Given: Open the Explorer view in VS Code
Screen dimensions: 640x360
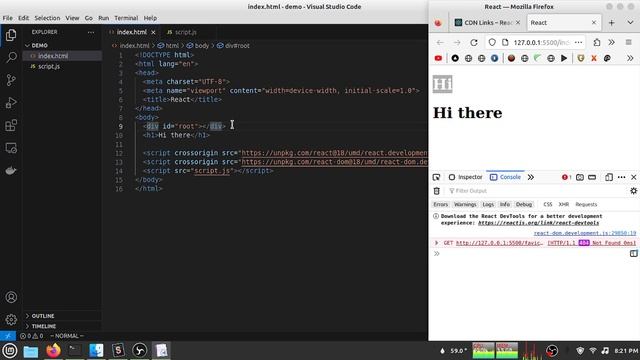Looking at the screenshot, I should 11,35.
